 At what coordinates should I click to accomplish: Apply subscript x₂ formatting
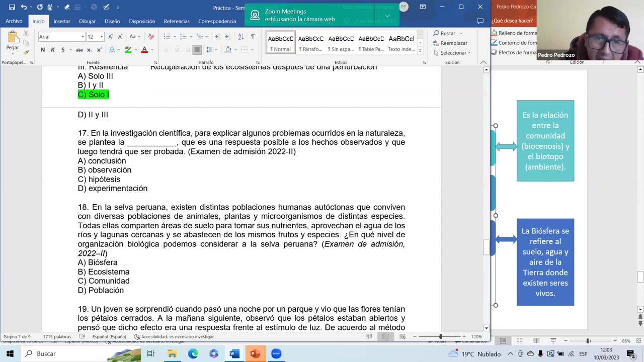click(x=89, y=50)
